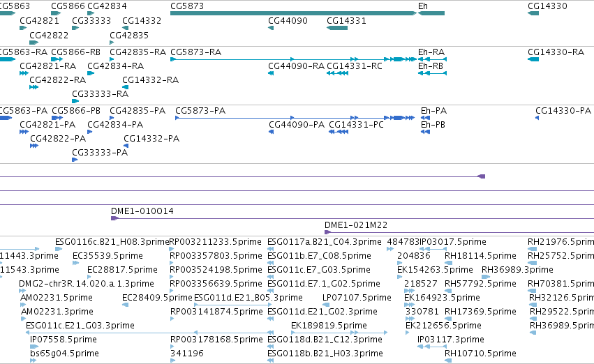Click purple end box of top BAC line
Image resolution: width=594 pixels, height=364 pixels.
coord(482,176)
